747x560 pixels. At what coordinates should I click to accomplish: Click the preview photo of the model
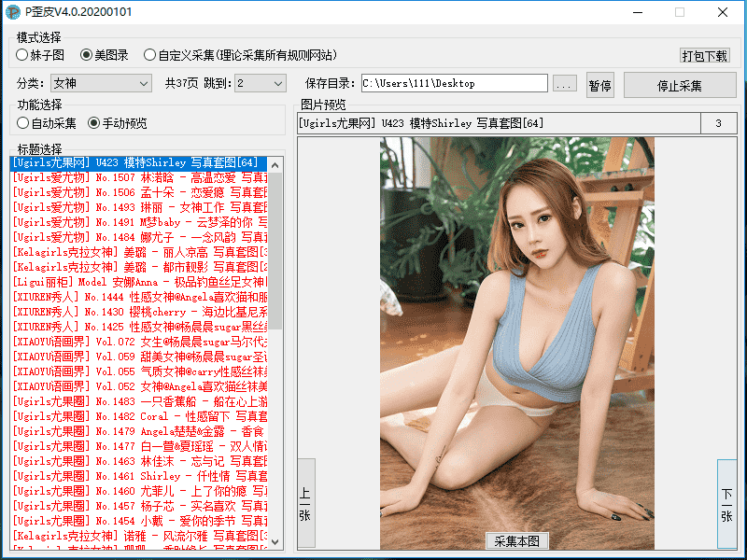click(x=517, y=343)
